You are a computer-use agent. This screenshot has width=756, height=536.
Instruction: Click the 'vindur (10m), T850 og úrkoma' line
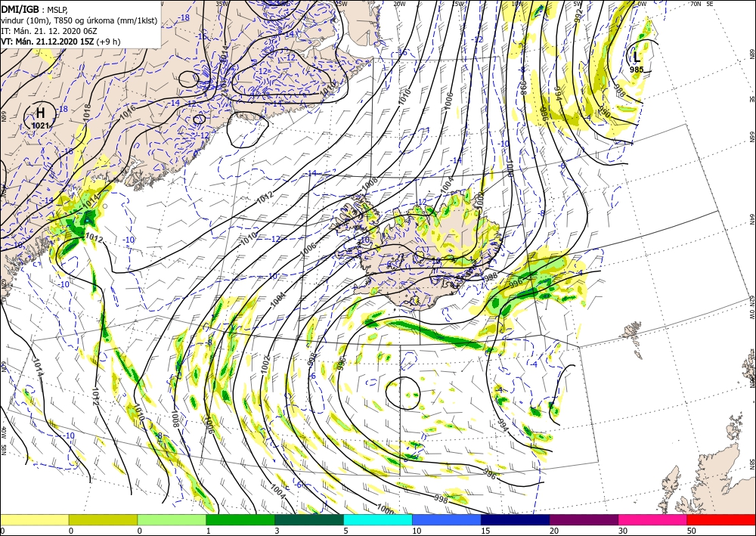(79, 20)
